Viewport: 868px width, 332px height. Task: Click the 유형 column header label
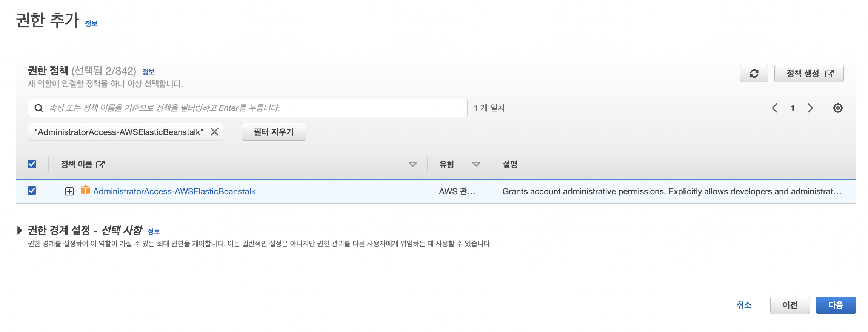pyautogui.click(x=446, y=164)
